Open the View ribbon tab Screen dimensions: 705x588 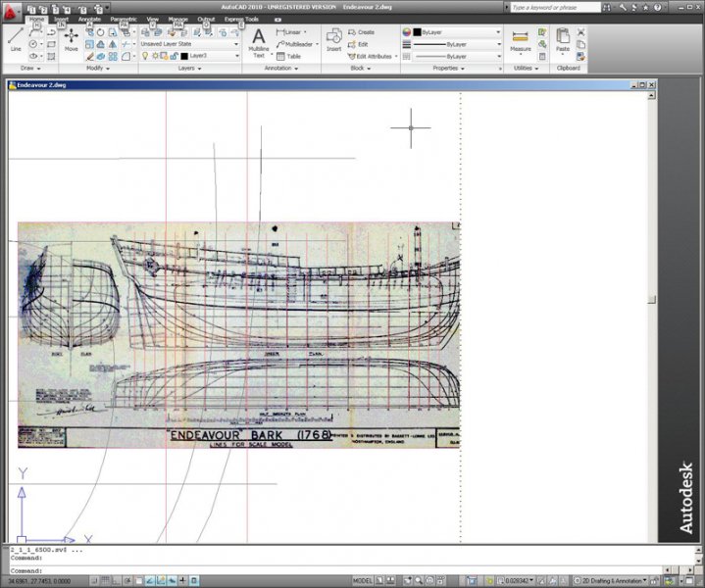click(x=152, y=20)
